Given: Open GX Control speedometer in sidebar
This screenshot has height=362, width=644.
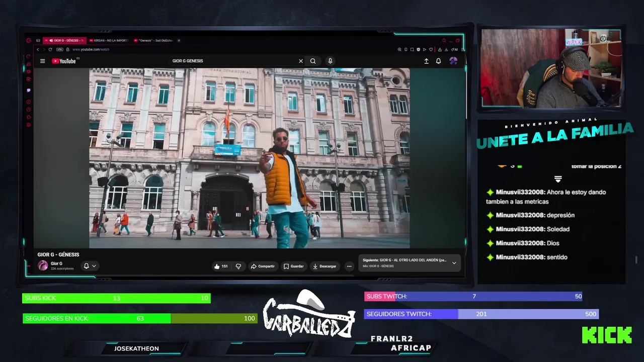Looking at the screenshot, I should pos(29,56).
